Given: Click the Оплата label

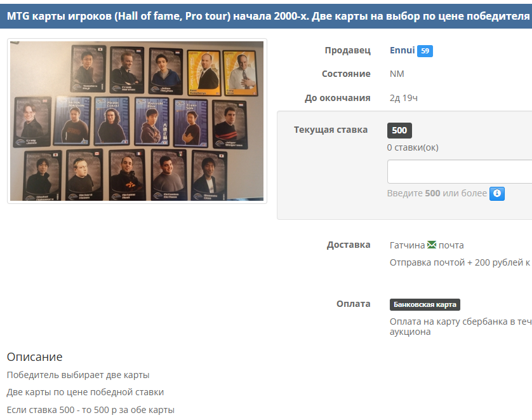Looking at the screenshot, I should tap(353, 304).
